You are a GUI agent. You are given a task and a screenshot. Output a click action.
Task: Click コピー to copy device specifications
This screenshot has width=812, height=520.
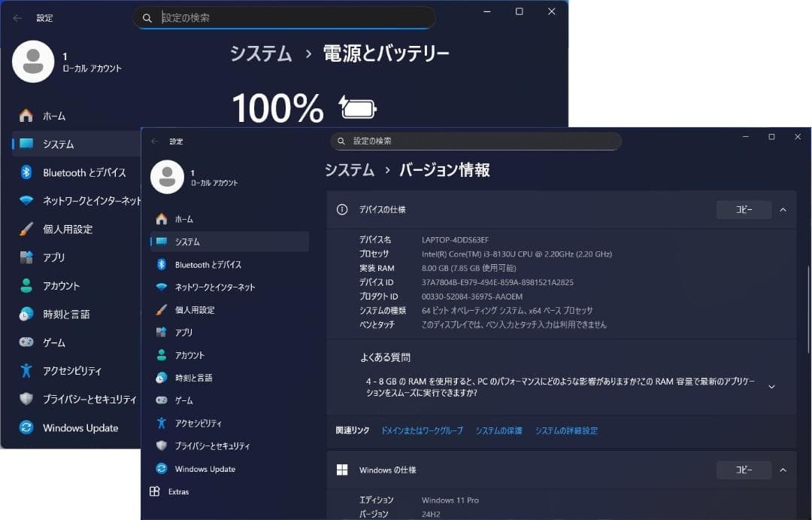743,209
